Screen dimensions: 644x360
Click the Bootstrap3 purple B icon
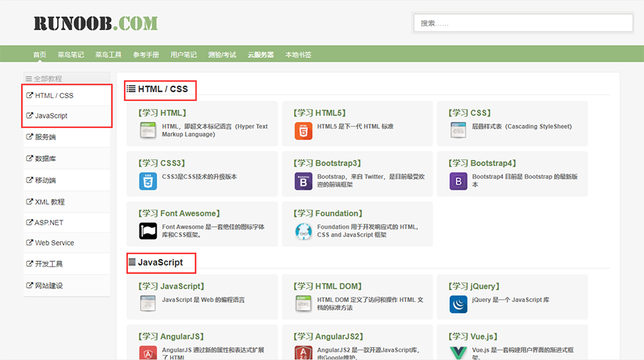click(303, 181)
